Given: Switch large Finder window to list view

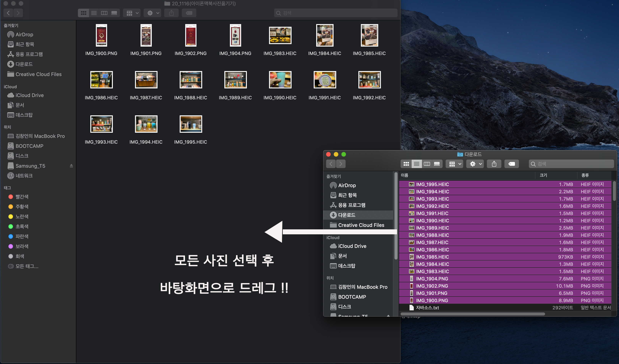Looking at the screenshot, I should pyautogui.click(x=94, y=13).
